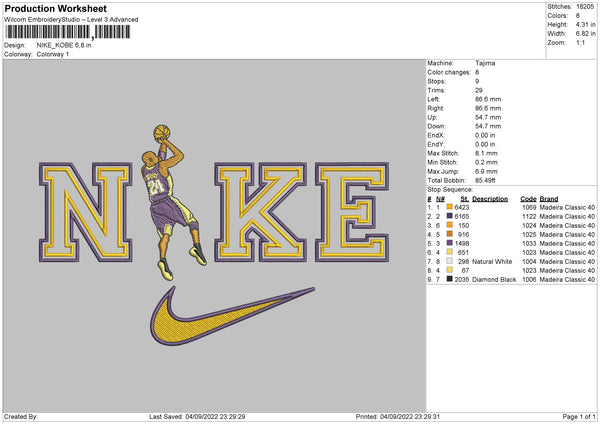Click the Trims value 29
The width and height of the screenshot is (600, 424).
(x=479, y=90)
